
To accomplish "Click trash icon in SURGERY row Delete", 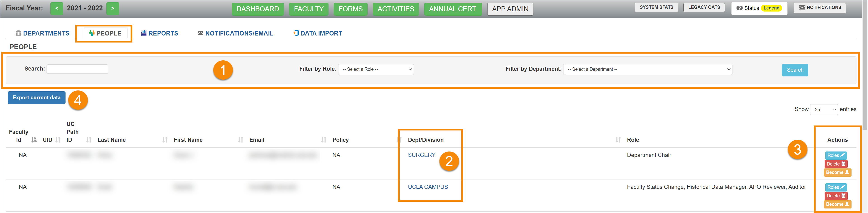I will pos(843,164).
